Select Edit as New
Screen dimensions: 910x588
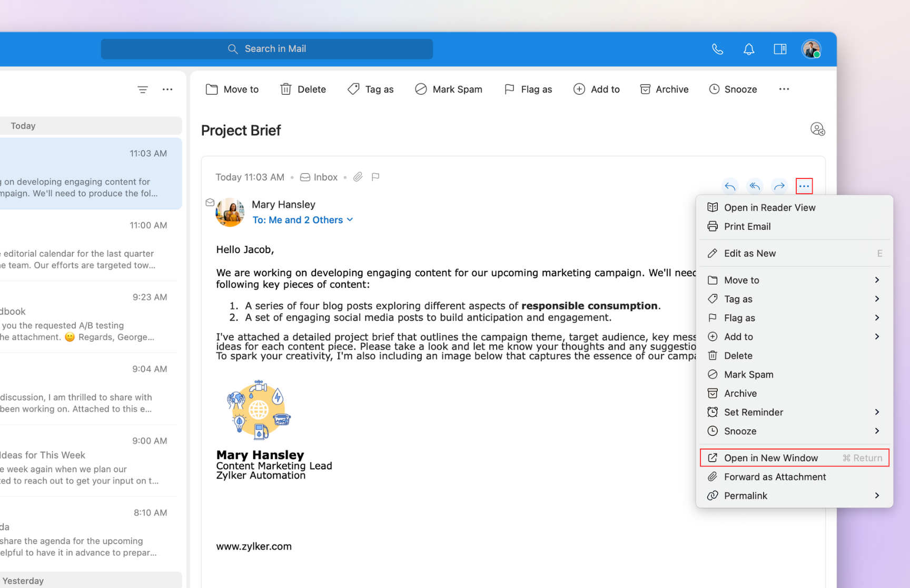tap(794, 253)
